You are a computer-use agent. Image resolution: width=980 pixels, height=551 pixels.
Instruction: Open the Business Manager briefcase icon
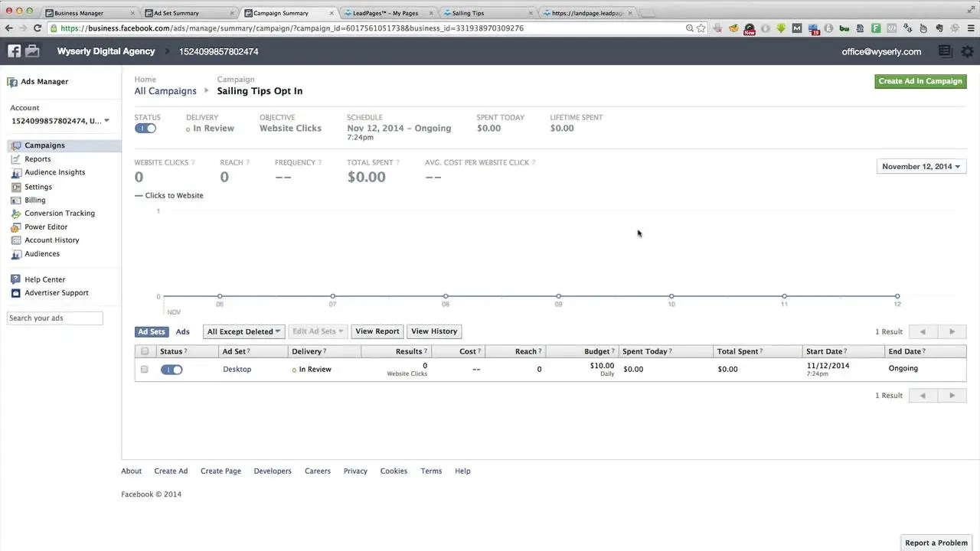pyautogui.click(x=32, y=51)
